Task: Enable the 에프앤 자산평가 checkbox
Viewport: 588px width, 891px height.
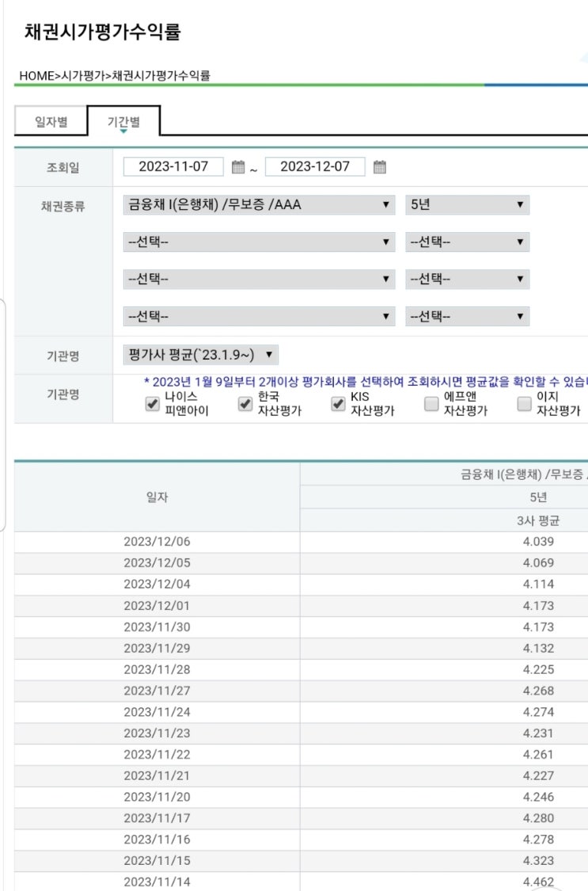Action: pyautogui.click(x=431, y=403)
